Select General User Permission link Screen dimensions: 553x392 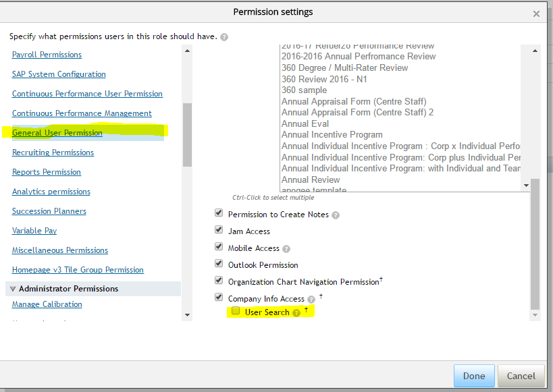tap(57, 133)
